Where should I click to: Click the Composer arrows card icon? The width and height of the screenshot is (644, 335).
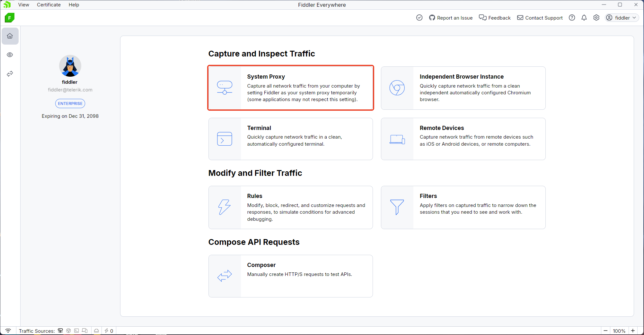(x=225, y=276)
